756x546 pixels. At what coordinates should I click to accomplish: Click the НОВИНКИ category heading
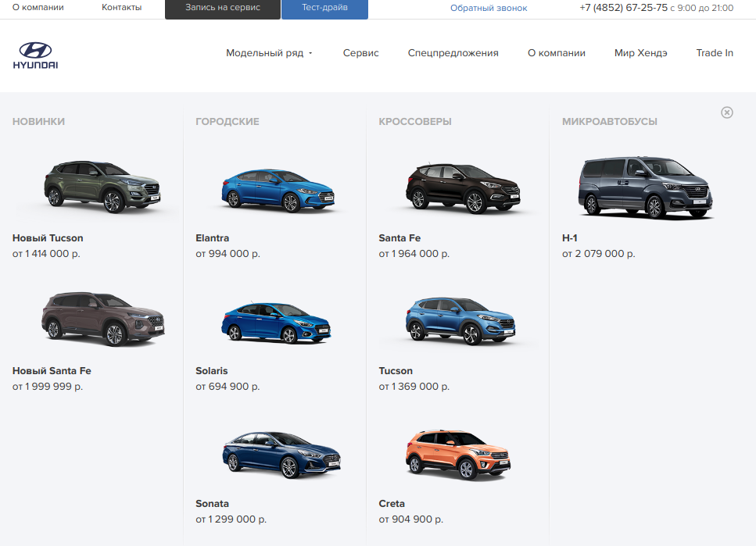[38, 121]
